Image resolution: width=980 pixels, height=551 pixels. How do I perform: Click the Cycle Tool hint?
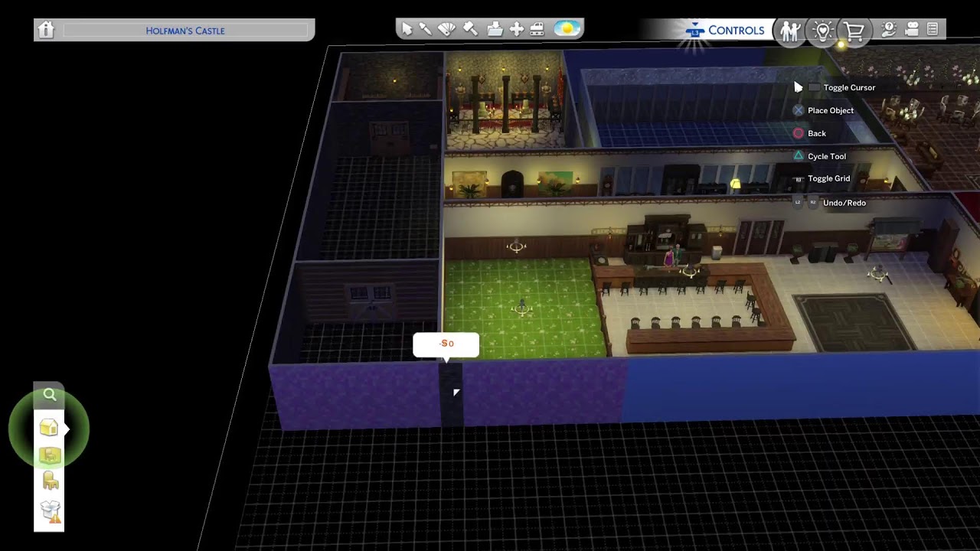[x=819, y=156]
